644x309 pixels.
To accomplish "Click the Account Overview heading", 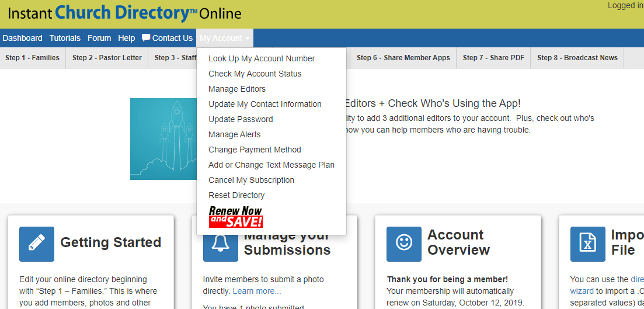I will [x=458, y=242].
